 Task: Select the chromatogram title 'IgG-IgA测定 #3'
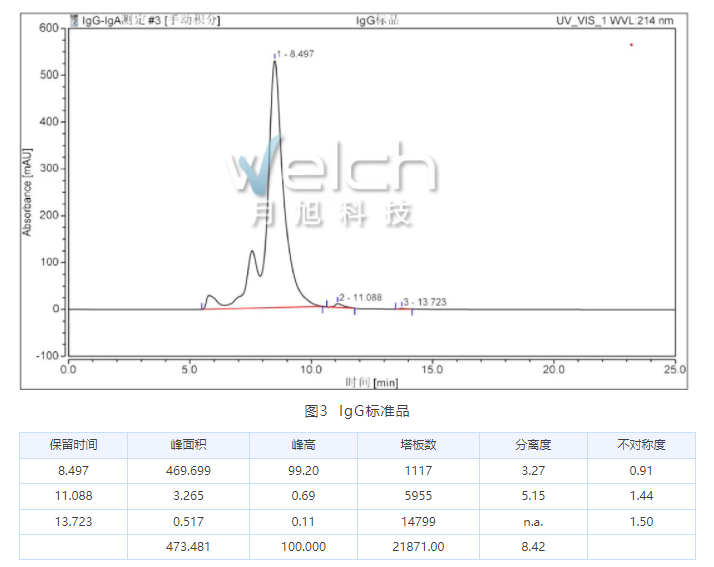tap(121, 20)
